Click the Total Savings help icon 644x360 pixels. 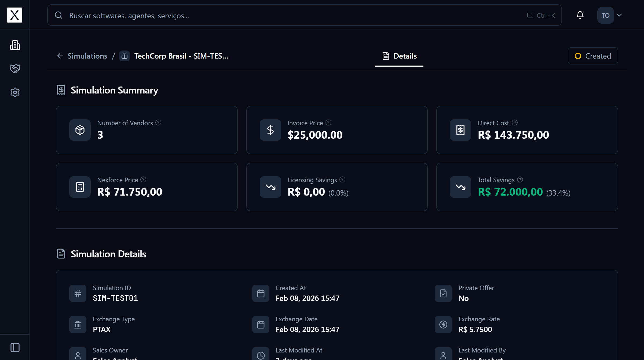[520, 180]
